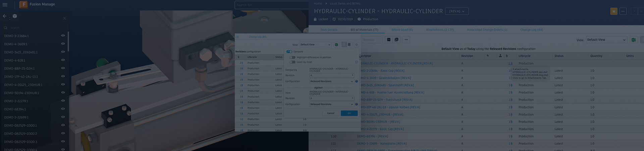644x151 pixels.
Task: Click the back arrow in the model browser
Action: coord(5,16)
